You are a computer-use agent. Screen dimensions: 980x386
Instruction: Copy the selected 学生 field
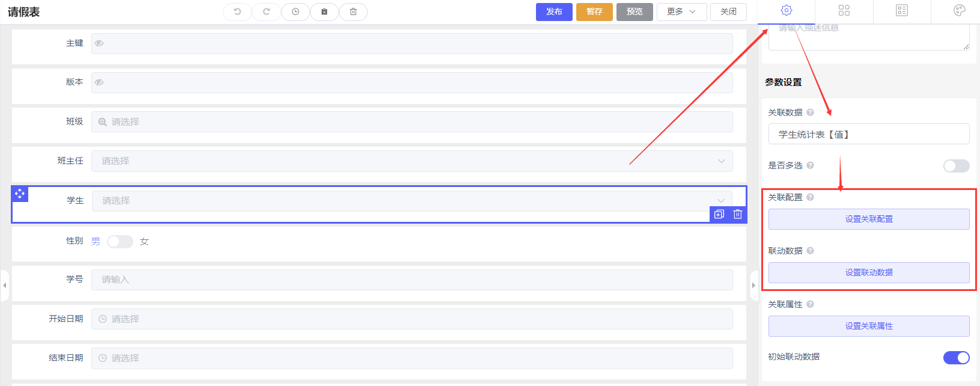[719, 214]
